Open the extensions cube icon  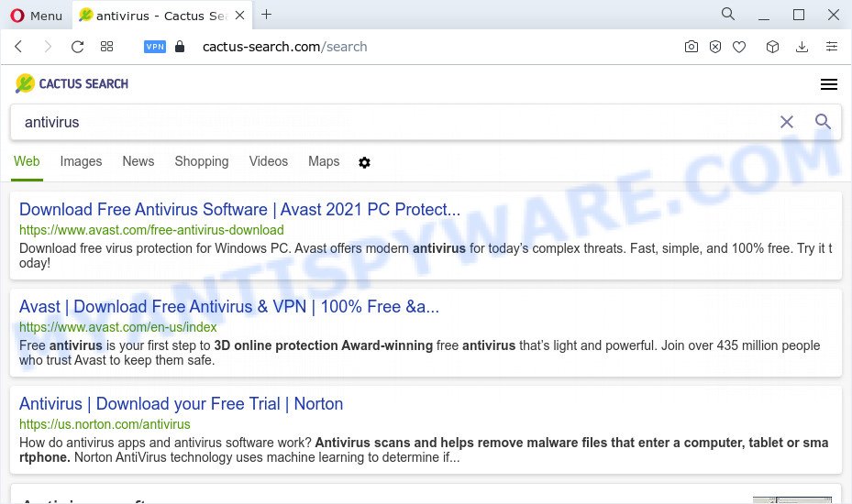(772, 47)
